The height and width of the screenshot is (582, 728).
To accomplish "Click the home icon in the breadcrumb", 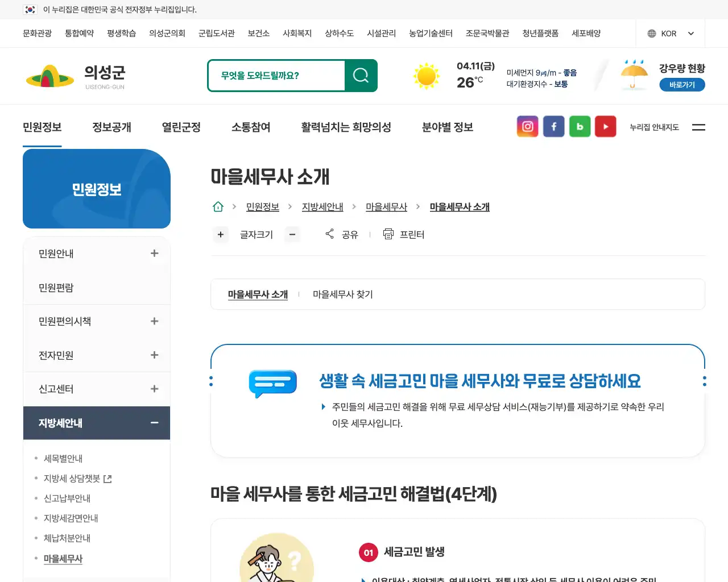I will [x=218, y=206].
